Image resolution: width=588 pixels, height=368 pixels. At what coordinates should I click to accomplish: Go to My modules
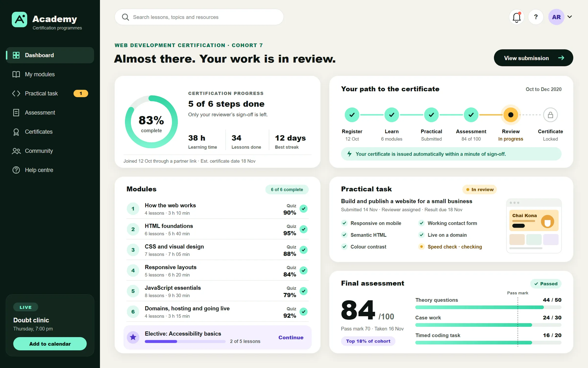point(50,74)
